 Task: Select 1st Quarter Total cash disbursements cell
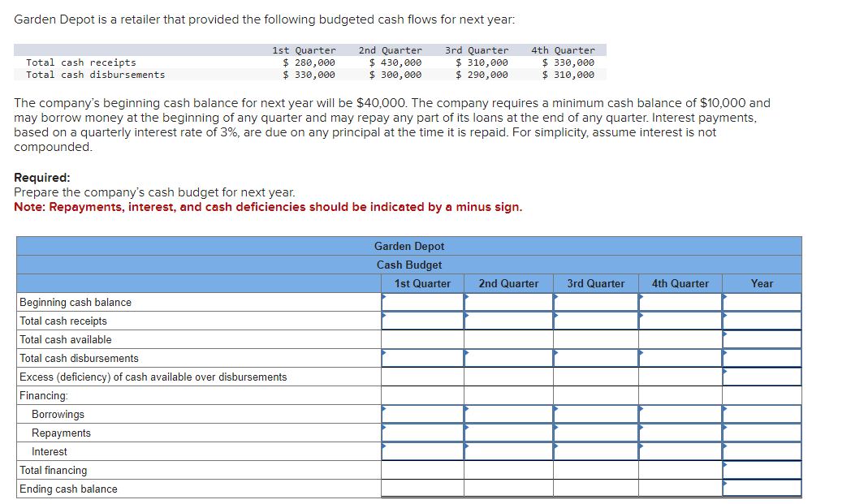tap(422, 358)
